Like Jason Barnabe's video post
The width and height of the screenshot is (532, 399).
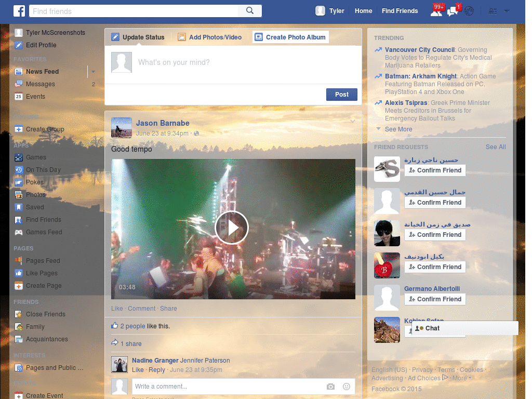tap(117, 308)
